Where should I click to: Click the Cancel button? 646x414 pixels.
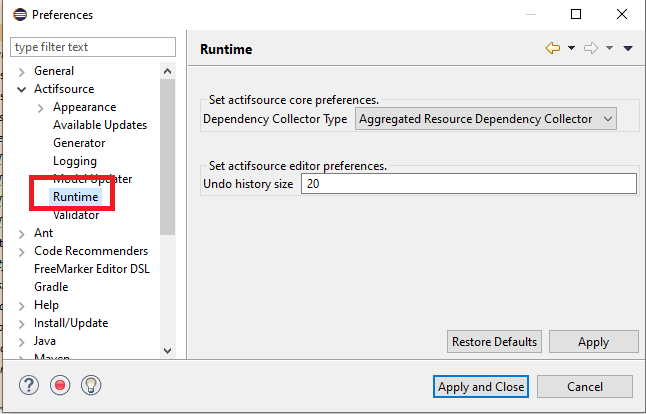click(584, 386)
